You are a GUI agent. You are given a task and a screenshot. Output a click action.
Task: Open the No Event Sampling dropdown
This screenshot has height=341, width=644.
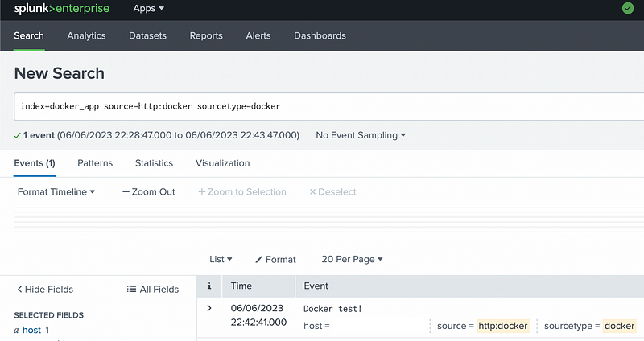click(361, 135)
